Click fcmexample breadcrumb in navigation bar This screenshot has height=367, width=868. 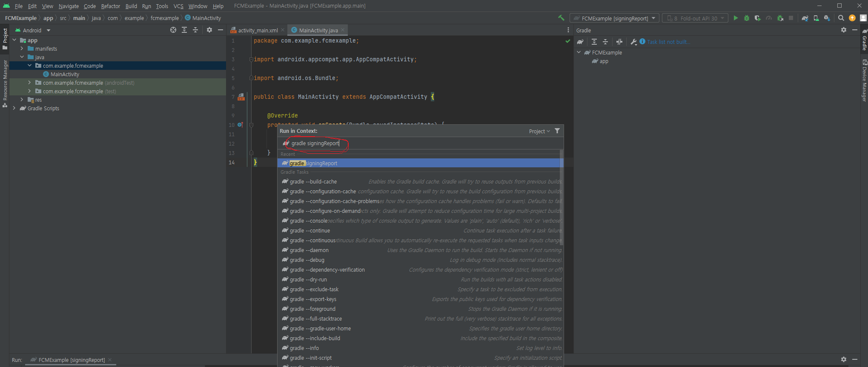coord(164,18)
